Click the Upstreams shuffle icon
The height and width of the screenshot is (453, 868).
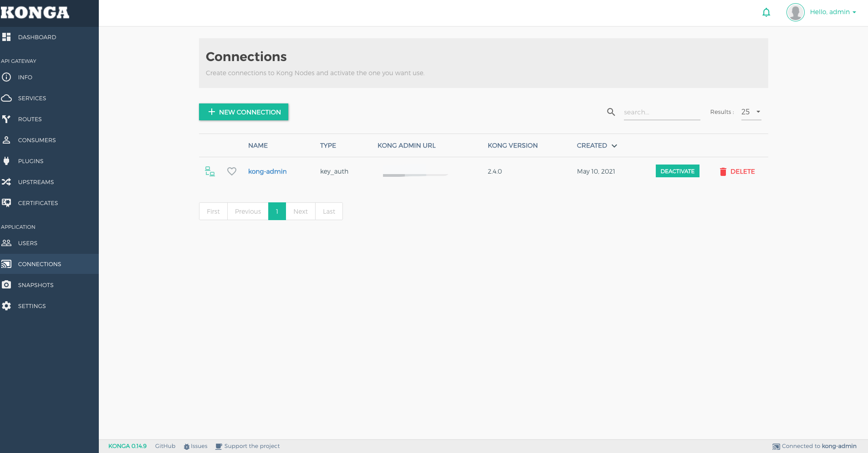6,182
